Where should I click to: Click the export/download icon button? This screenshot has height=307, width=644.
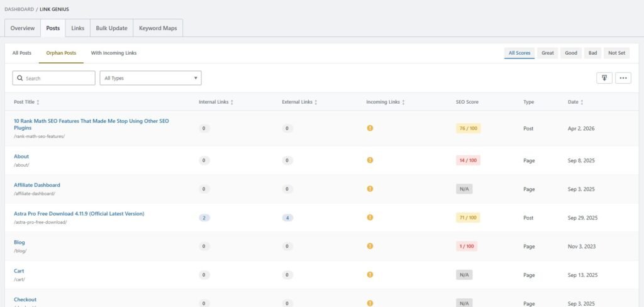[x=604, y=78]
